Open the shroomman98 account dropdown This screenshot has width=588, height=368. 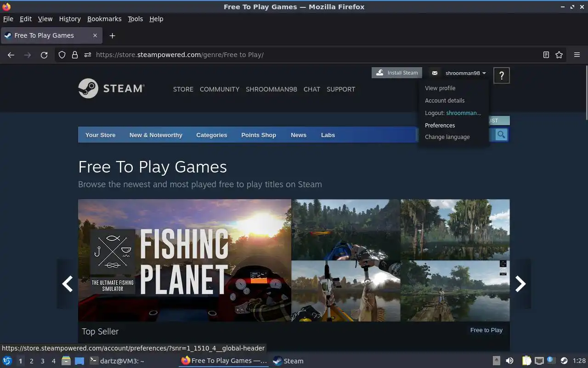tap(465, 73)
